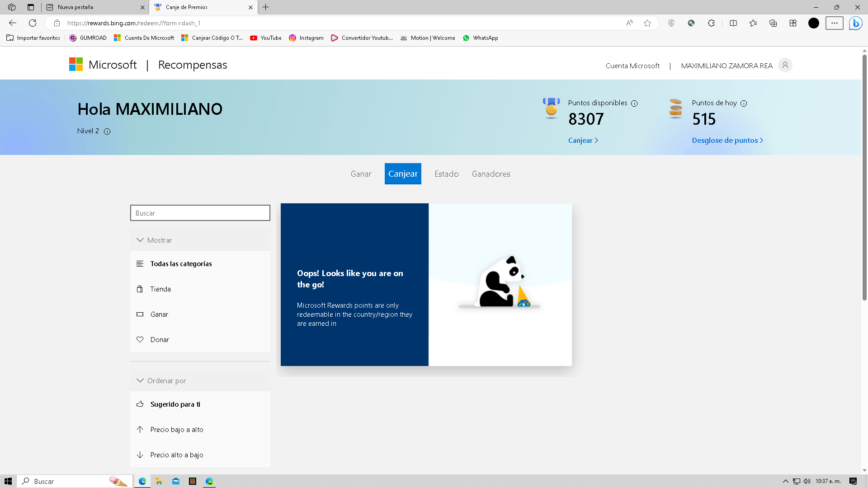
Task: Click info icon beside Puntos de hoy
Action: coord(744,103)
